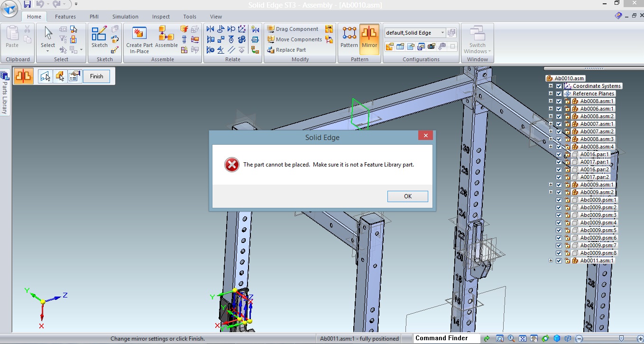Click select components step icon

click(60, 76)
